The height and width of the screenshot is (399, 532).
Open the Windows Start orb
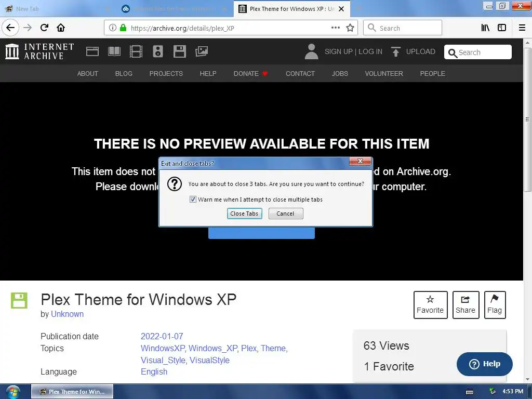12,392
